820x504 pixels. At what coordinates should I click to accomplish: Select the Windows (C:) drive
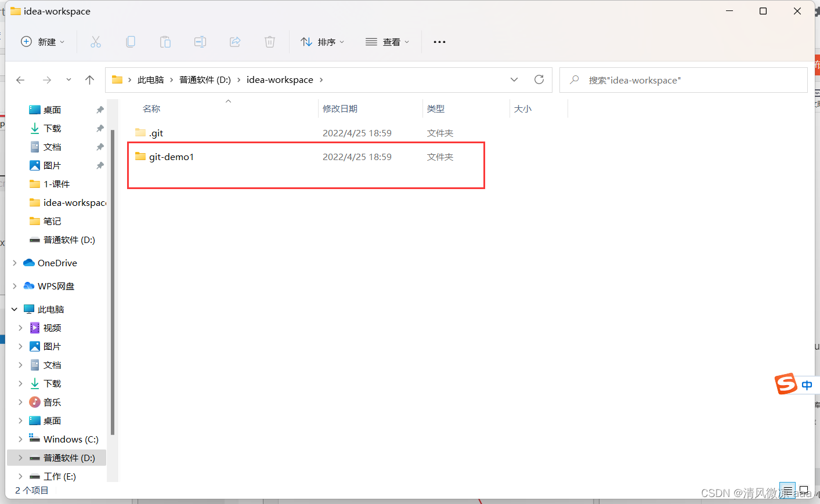click(x=71, y=439)
